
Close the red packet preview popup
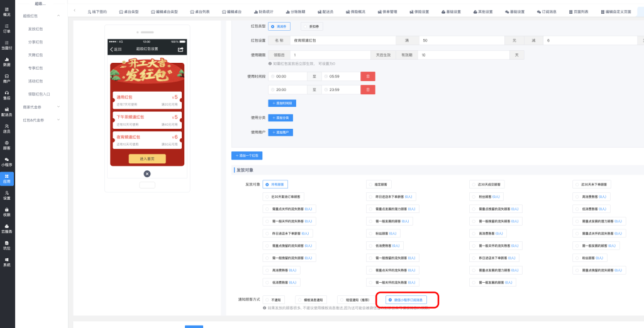pos(147,173)
